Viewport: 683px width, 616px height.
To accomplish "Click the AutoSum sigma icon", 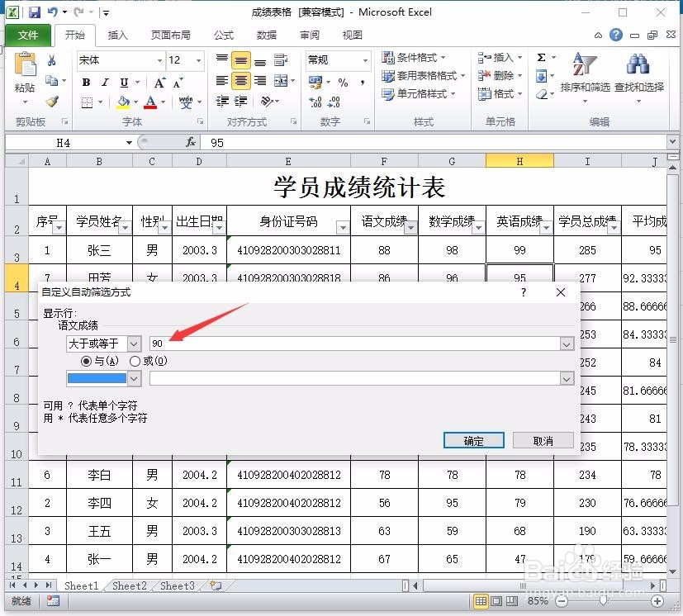I will (542, 58).
